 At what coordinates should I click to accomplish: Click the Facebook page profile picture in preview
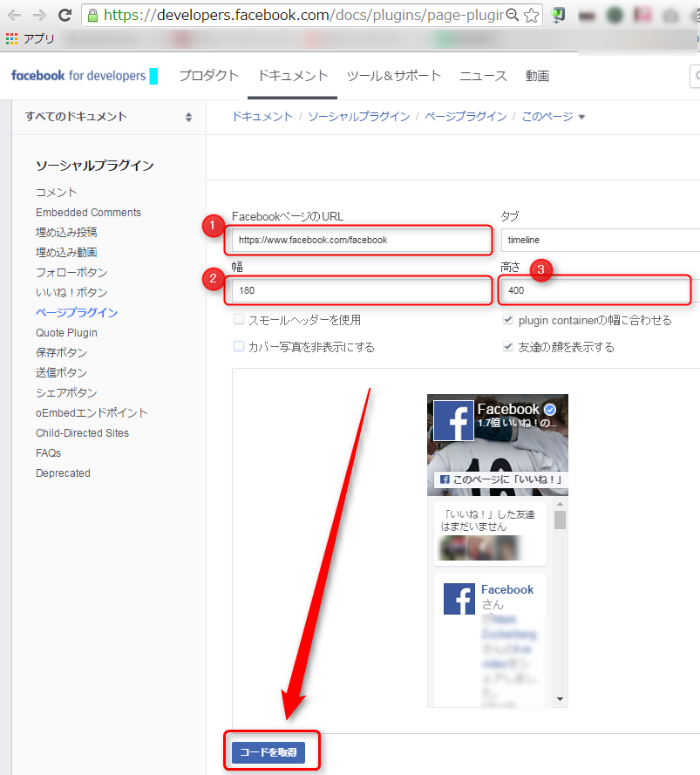[x=453, y=420]
